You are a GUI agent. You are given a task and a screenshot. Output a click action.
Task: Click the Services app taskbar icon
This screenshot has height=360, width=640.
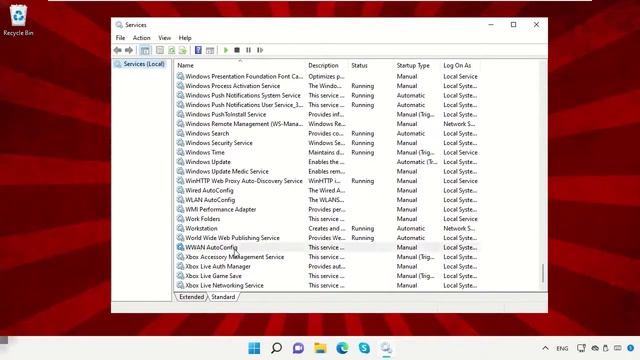click(x=386, y=348)
